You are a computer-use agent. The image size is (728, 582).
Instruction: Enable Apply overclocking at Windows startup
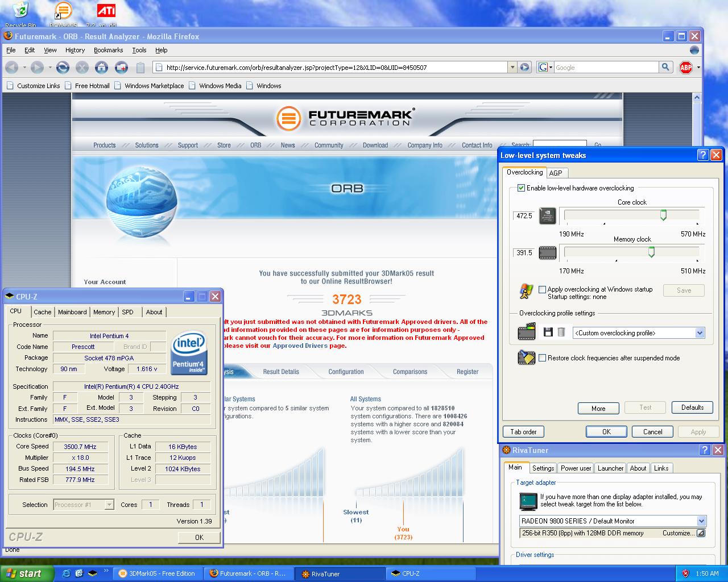pos(542,289)
